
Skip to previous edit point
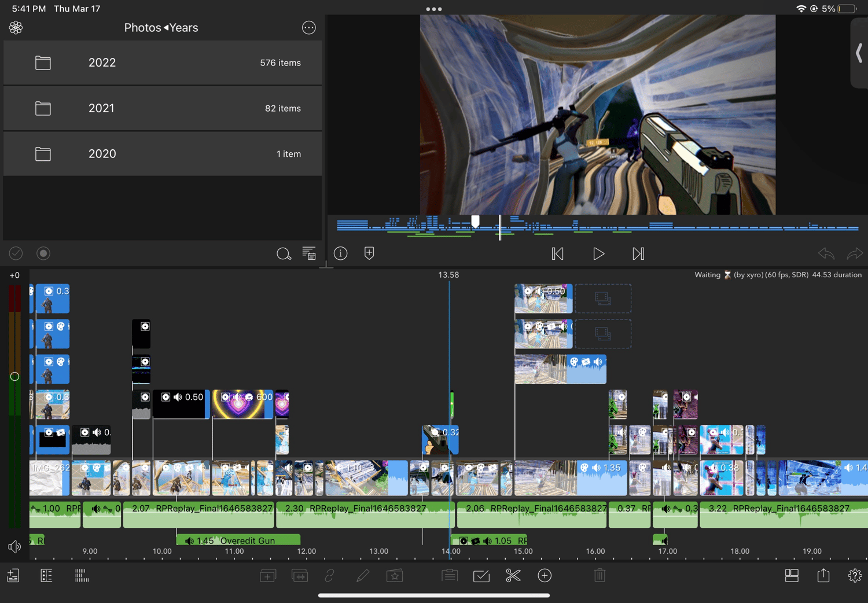(x=557, y=253)
